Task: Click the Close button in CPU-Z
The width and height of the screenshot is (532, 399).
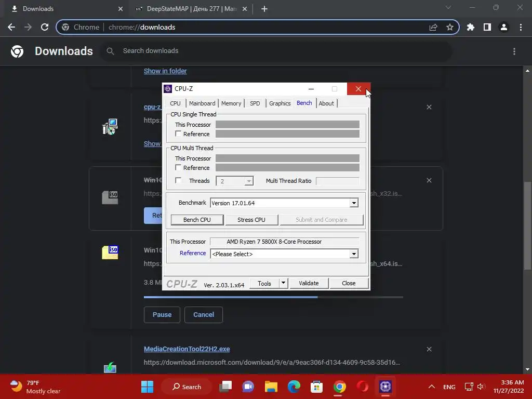Action: (x=349, y=283)
